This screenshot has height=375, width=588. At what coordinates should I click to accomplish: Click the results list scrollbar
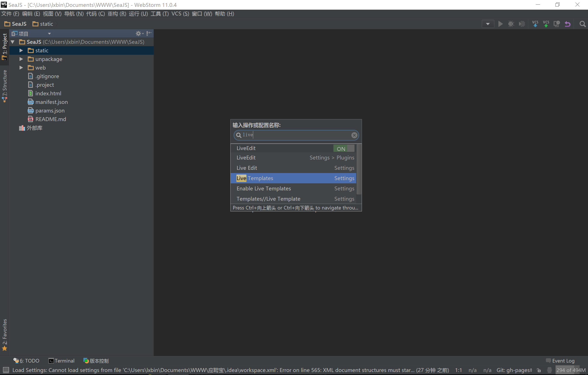359,169
